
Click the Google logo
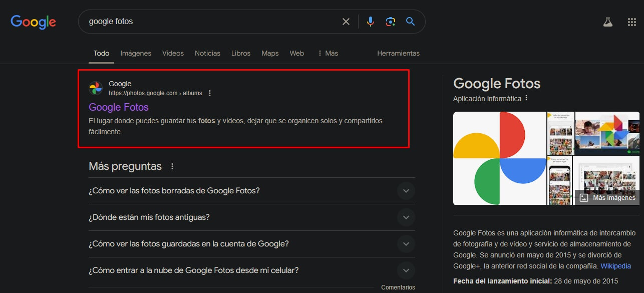33,22
